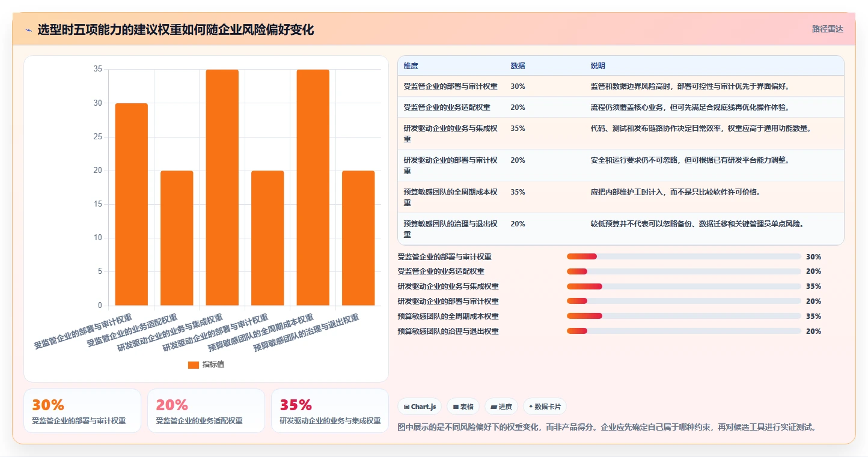The height and width of the screenshot is (457, 868).
Task: Click table cell 预算敏感团队的治理与退出权重
Action: pyautogui.click(x=451, y=229)
